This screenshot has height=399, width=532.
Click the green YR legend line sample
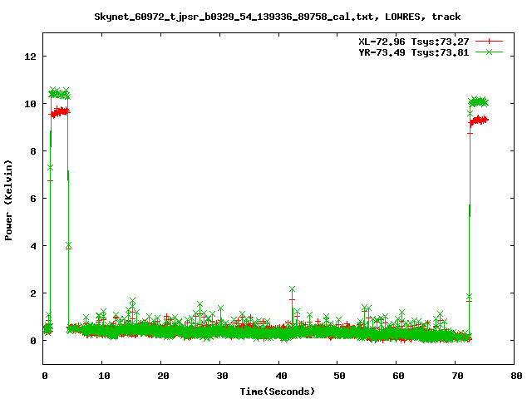pos(490,52)
